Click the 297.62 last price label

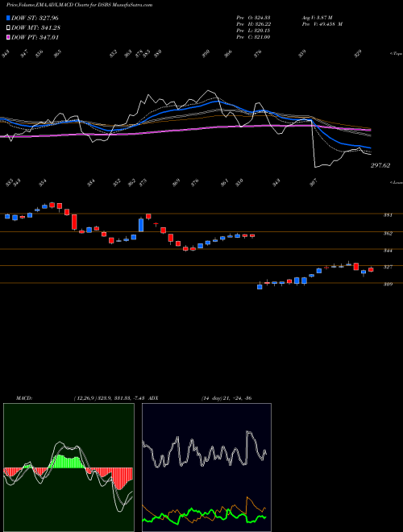coord(380,165)
